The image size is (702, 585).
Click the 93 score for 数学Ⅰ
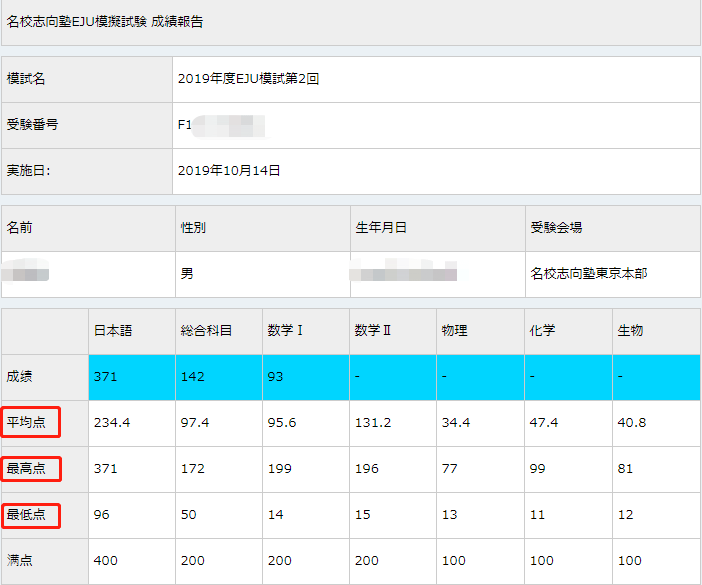[275, 377]
